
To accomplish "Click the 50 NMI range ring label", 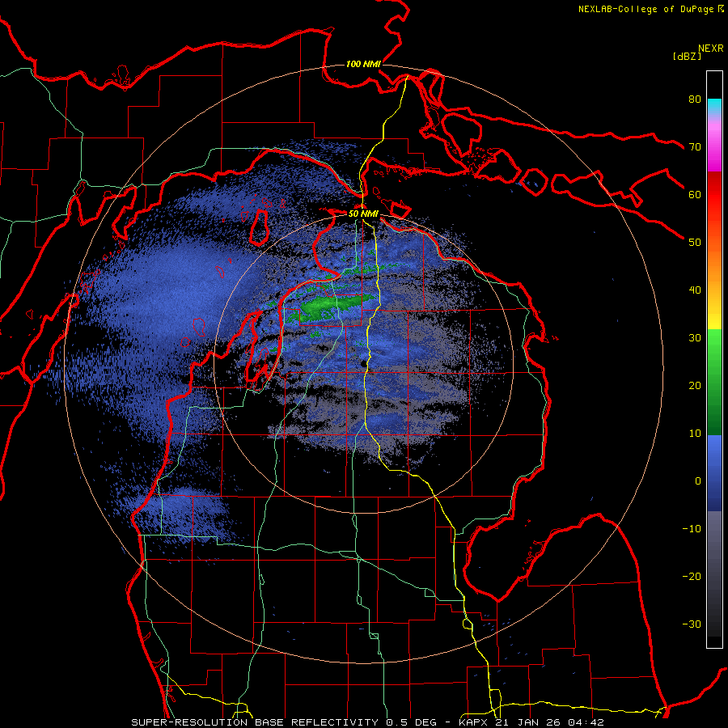I will [x=363, y=214].
